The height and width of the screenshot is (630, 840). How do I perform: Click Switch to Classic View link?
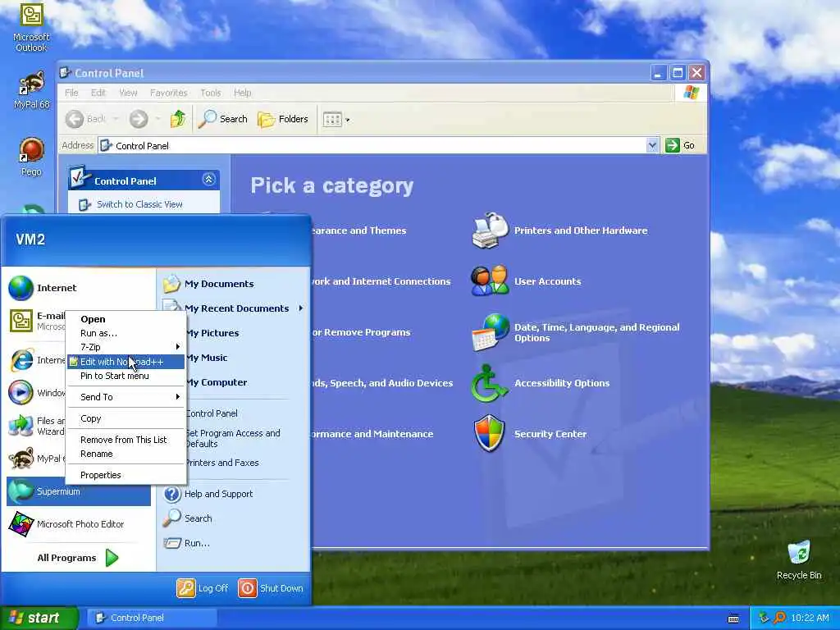tap(139, 204)
